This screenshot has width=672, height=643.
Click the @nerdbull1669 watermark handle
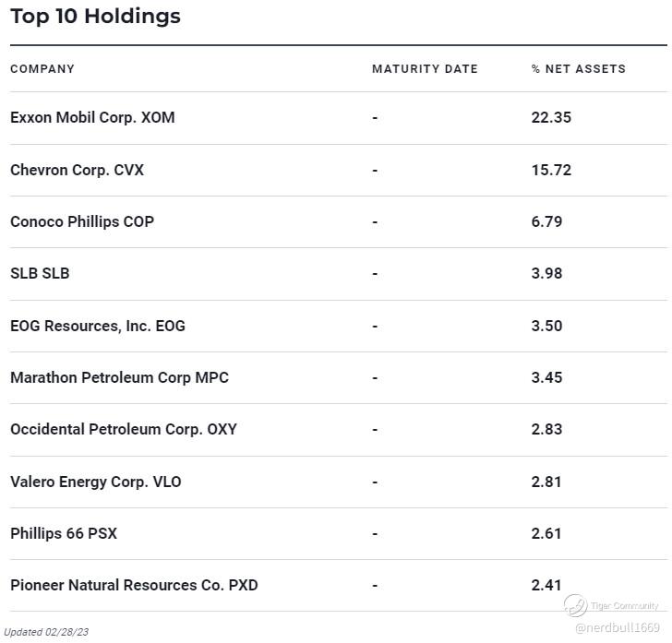617,627
